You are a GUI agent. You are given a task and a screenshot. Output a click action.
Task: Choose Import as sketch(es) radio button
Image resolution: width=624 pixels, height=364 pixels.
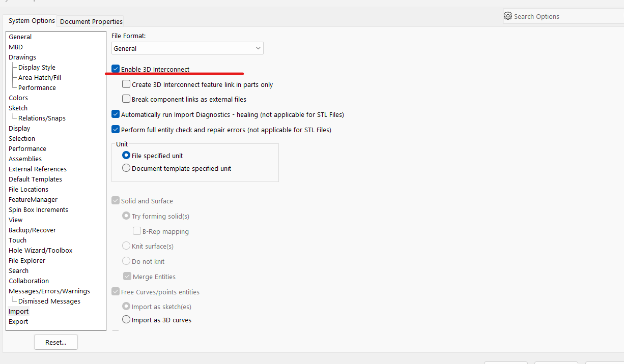[x=126, y=307]
